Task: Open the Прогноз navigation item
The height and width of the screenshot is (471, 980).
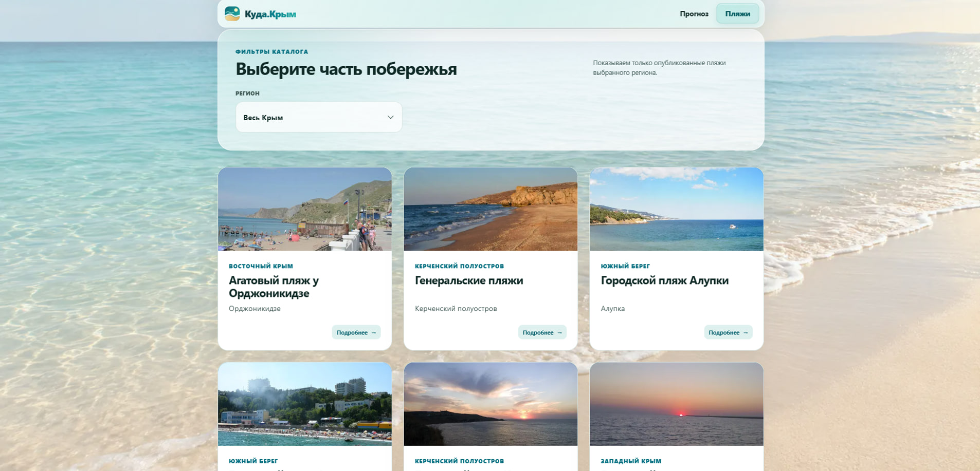Action: (x=694, y=14)
